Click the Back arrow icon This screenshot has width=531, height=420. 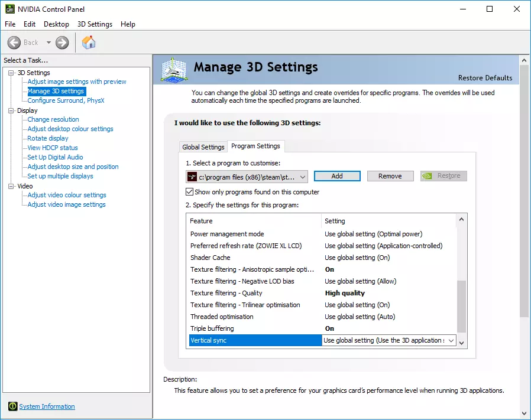click(14, 43)
